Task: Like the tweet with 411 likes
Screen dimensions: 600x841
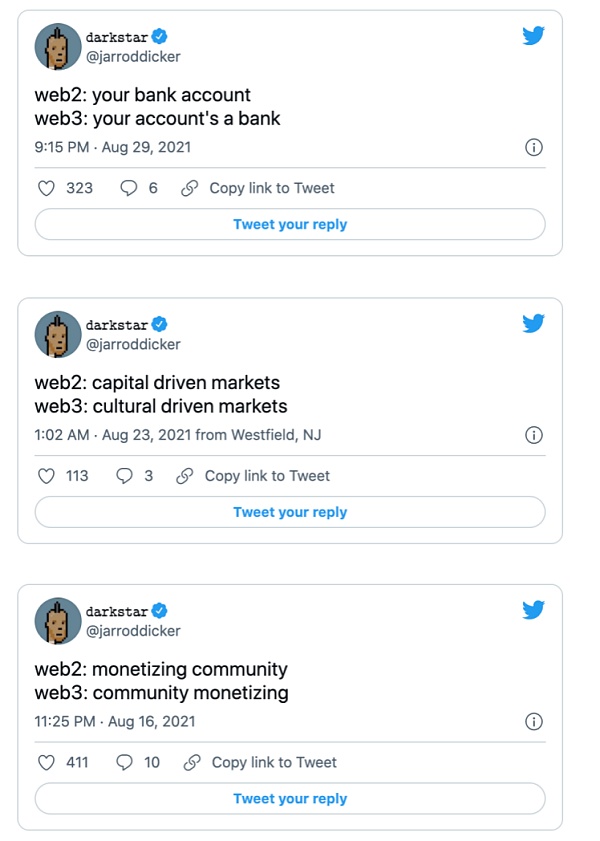Action: 45,762
